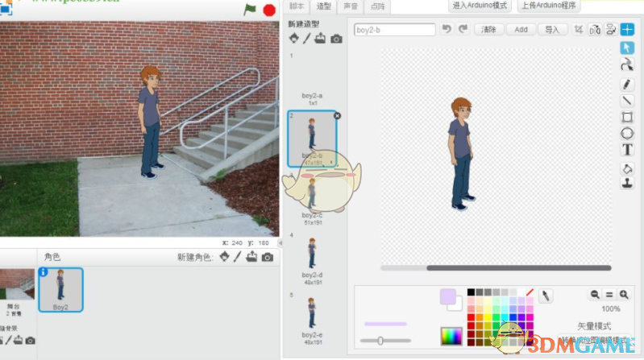Screen dimensions: 644x360
Task: Redo the costume edit
Action: 463,29
